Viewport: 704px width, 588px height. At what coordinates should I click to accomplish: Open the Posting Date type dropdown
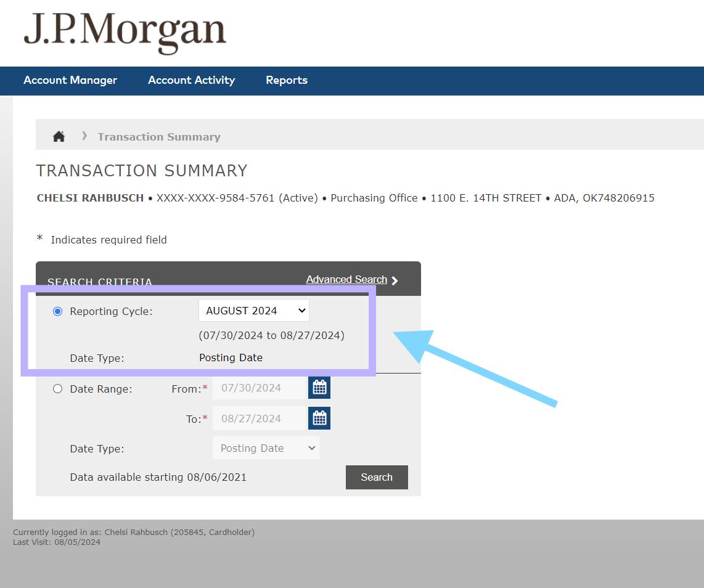pos(266,448)
